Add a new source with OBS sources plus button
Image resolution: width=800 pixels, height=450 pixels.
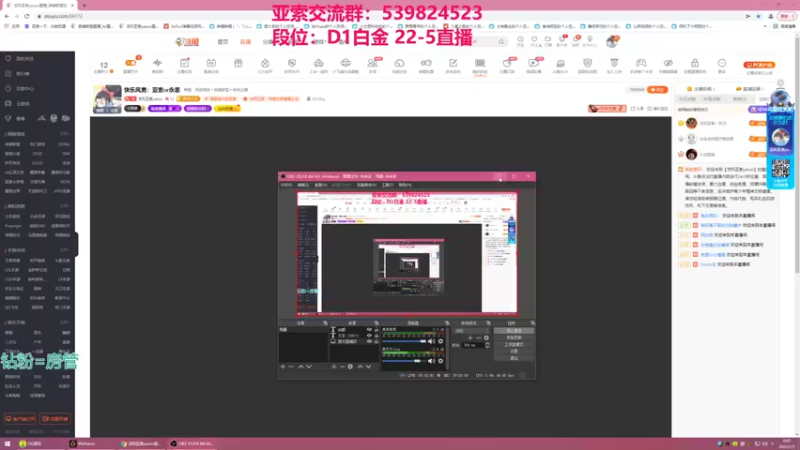[x=334, y=366]
